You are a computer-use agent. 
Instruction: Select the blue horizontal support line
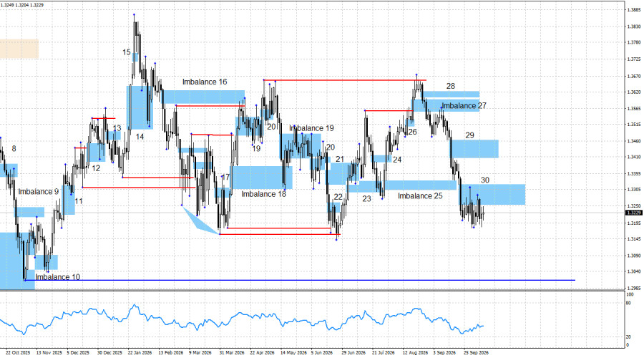300,280
